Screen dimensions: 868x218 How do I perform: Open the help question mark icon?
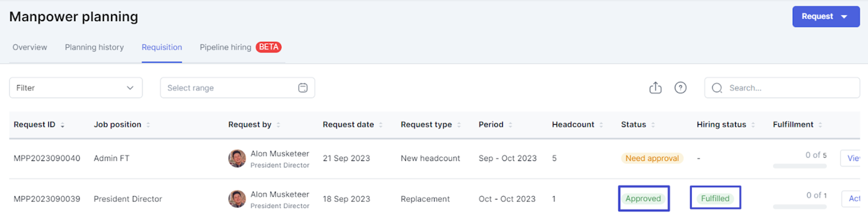pos(680,88)
